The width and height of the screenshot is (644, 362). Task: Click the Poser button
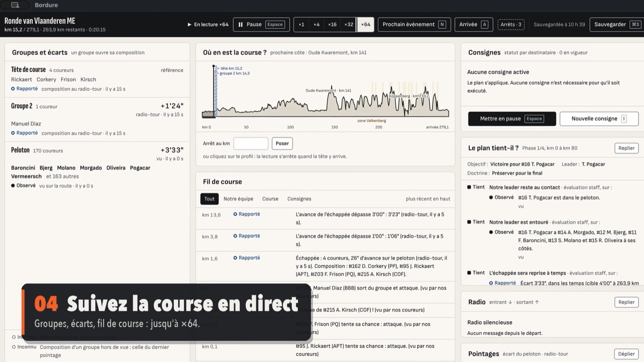282,144
